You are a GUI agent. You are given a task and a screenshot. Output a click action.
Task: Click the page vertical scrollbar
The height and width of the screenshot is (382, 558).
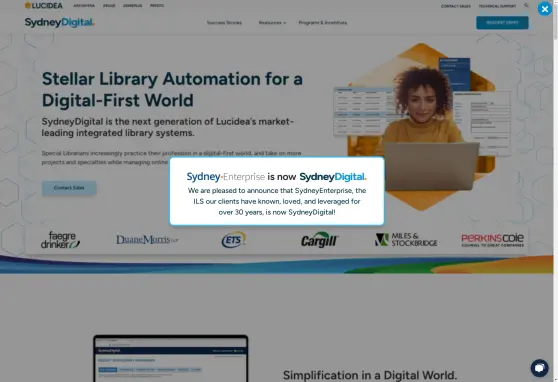[x=556, y=191]
